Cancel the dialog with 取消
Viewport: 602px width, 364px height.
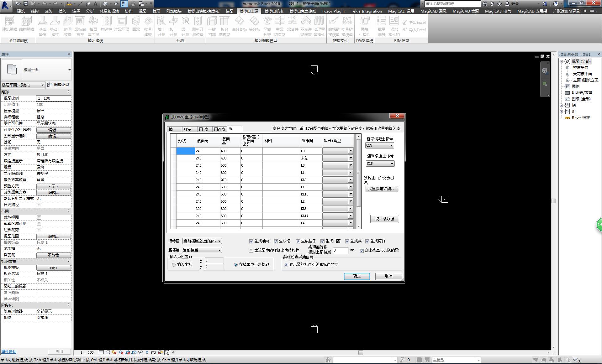click(388, 276)
